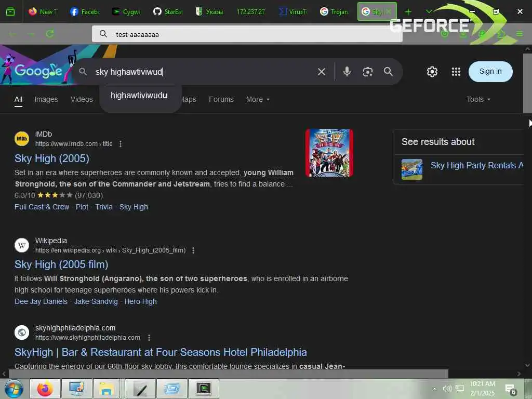Open the search icon in browser address bar
Screen dimensions: 532x399
[x=103, y=34]
